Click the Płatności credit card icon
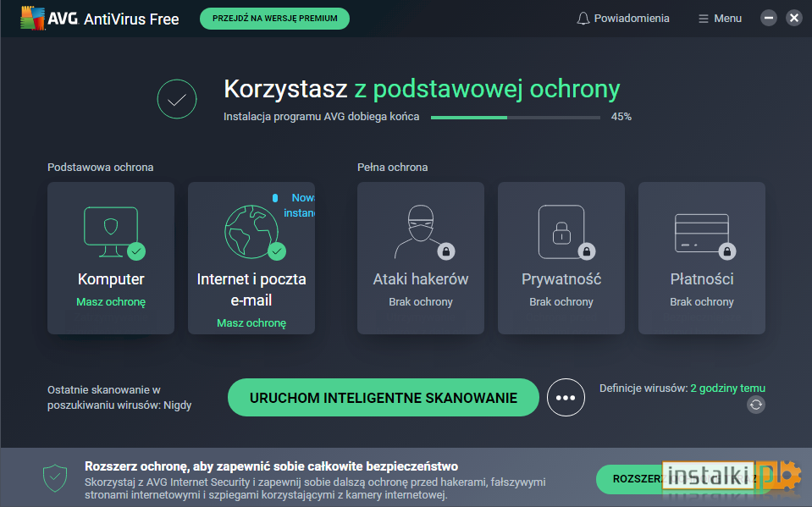This screenshot has width=812, height=507. pyautogui.click(x=701, y=232)
